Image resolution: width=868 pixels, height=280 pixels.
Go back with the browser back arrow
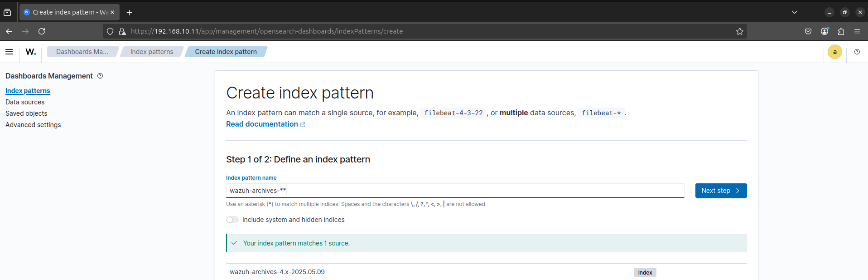click(9, 31)
